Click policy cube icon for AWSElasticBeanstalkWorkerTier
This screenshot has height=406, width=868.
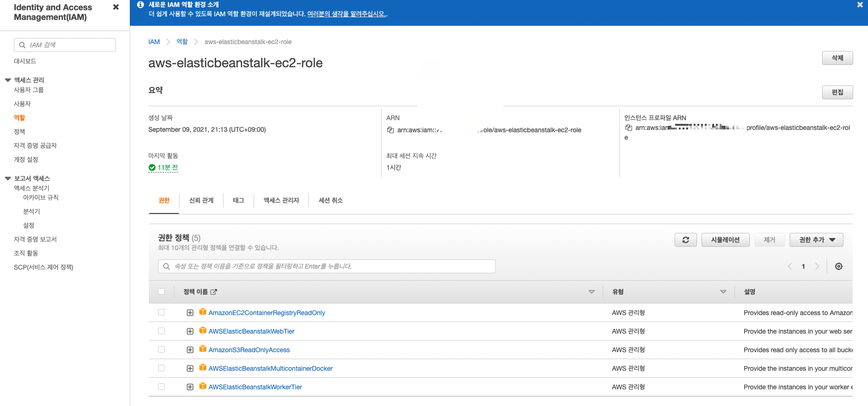click(203, 387)
